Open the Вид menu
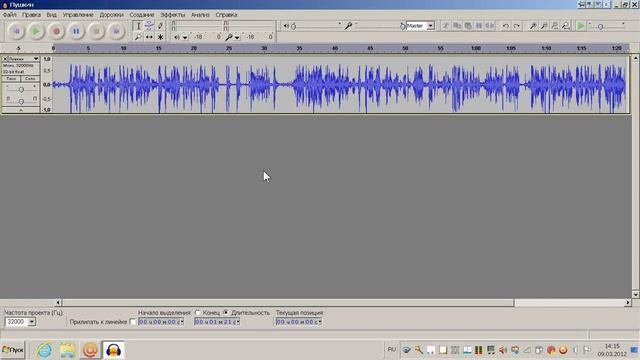The width and height of the screenshot is (640, 360). 51,15
